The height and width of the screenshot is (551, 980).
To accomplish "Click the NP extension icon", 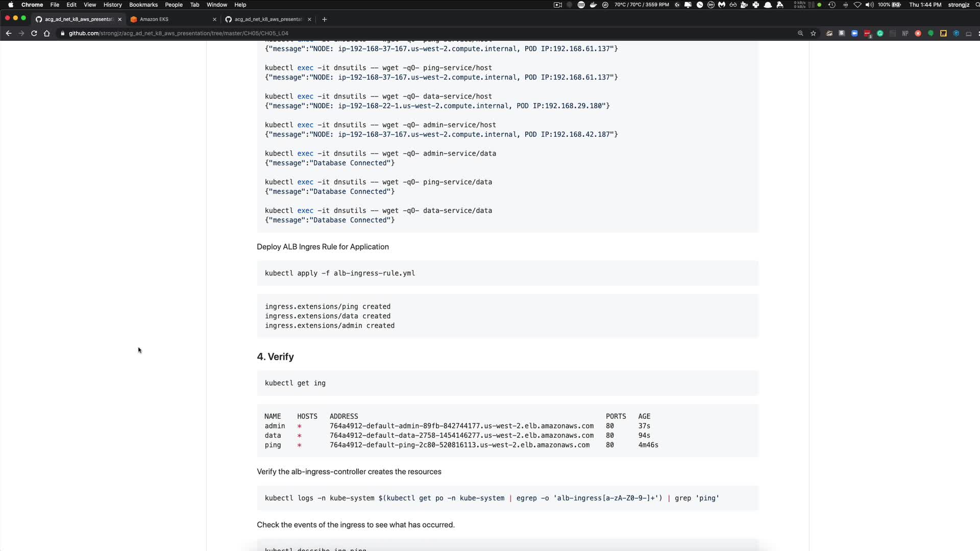I will 905,33.
